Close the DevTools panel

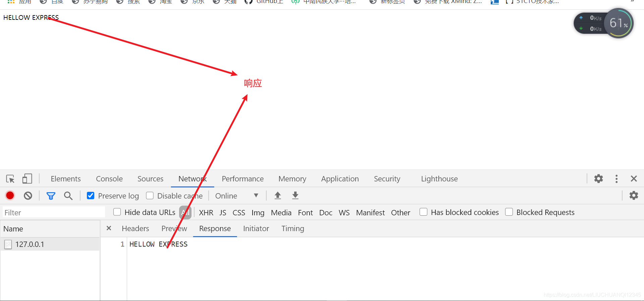634,179
